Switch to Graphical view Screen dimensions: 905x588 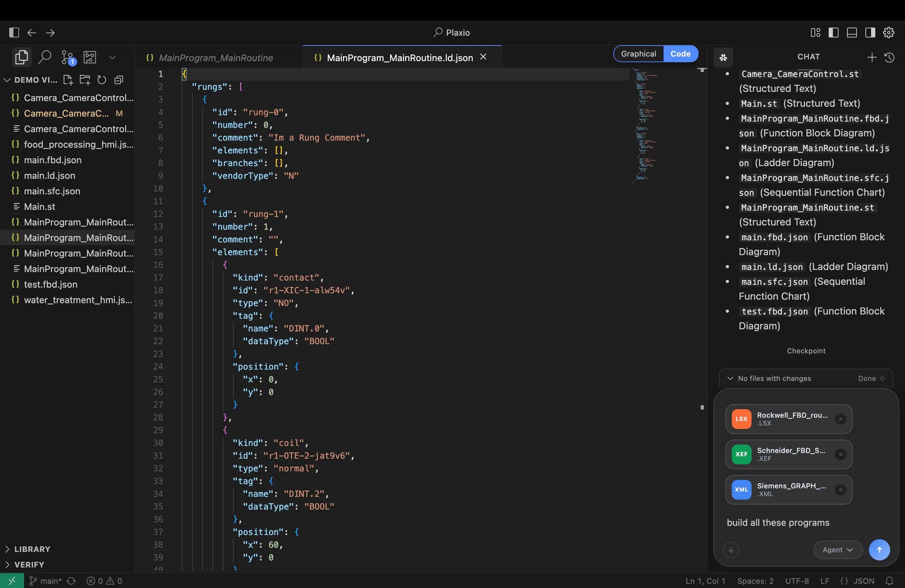pos(638,54)
